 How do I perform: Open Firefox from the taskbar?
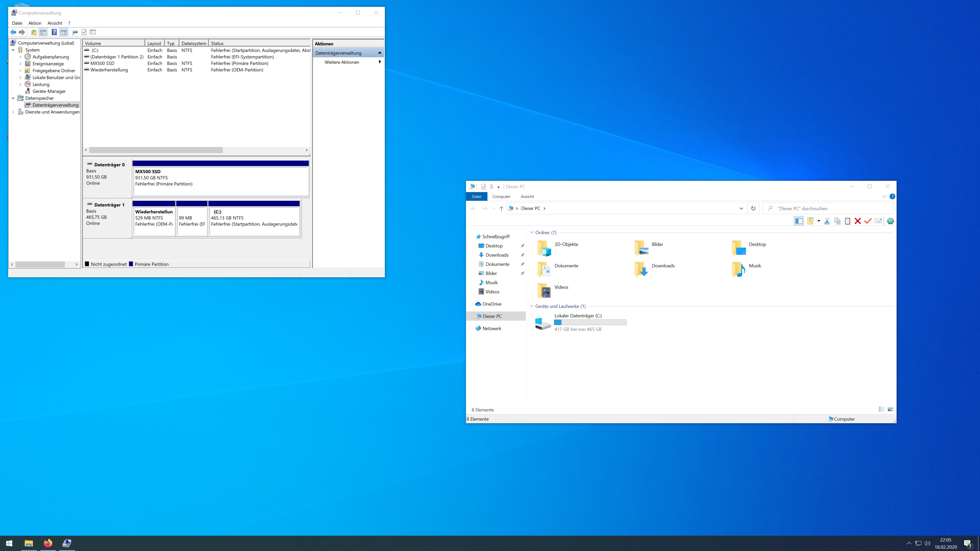(48, 543)
